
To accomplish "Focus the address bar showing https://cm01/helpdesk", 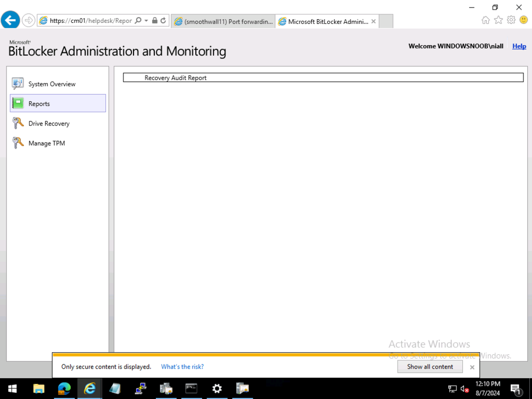I will point(90,21).
